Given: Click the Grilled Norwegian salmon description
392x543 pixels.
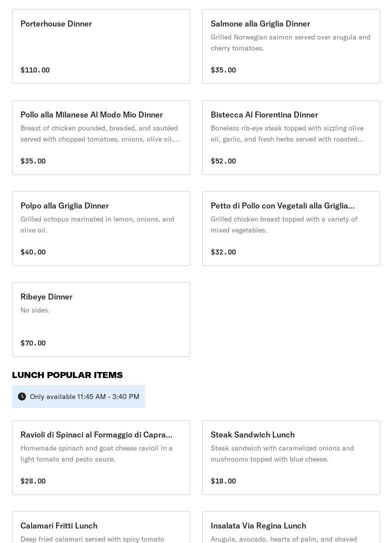Looking at the screenshot, I should [x=291, y=42].
